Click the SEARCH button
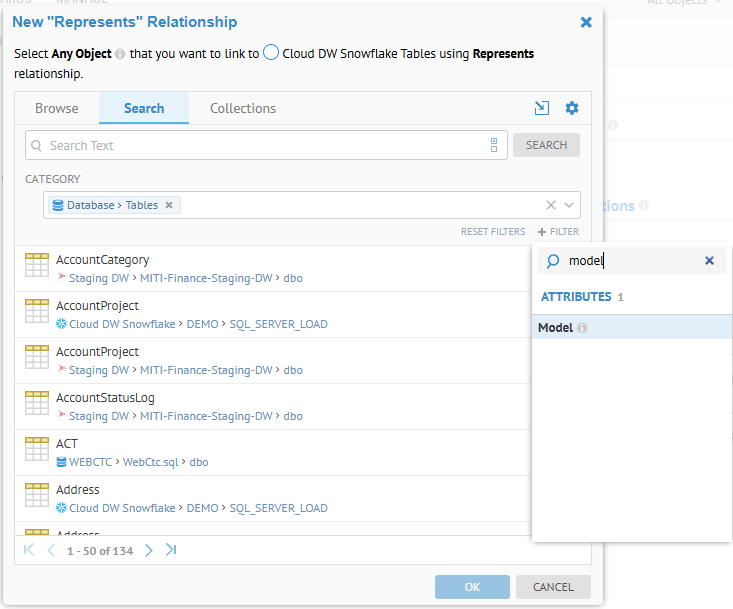 click(546, 145)
